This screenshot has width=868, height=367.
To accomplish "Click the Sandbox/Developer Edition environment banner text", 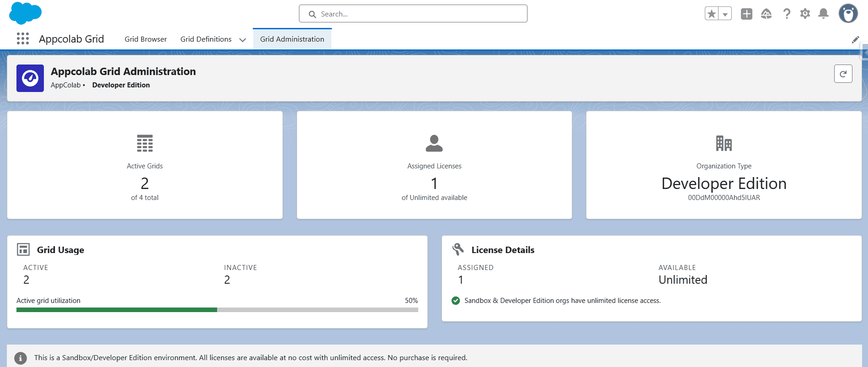I will (x=250, y=358).
